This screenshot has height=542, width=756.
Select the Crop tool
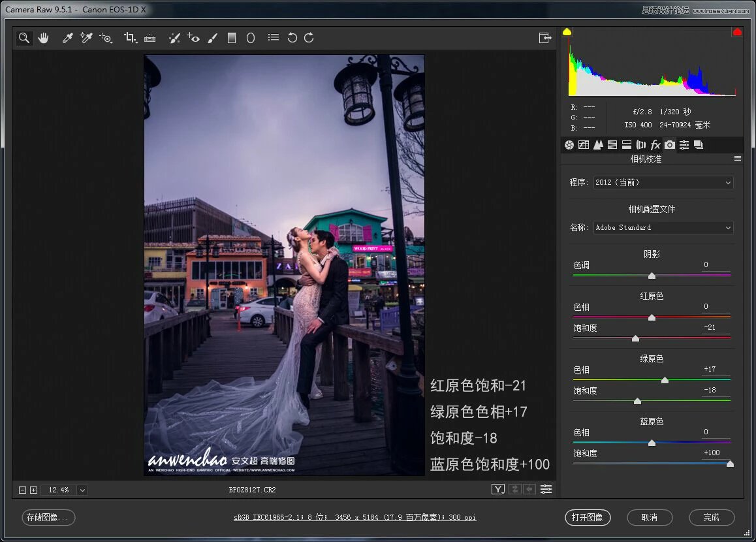(130, 38)
